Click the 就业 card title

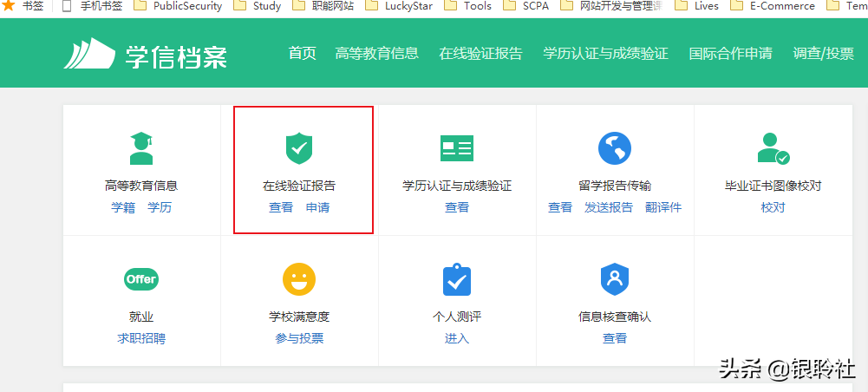point(141,317)
